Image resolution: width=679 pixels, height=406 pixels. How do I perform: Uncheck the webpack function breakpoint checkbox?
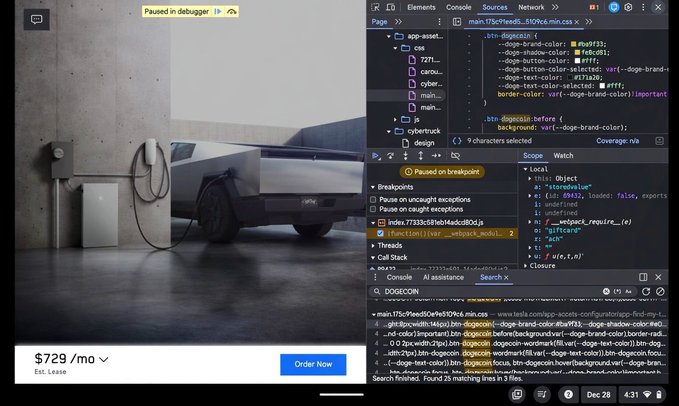point(380,233)
